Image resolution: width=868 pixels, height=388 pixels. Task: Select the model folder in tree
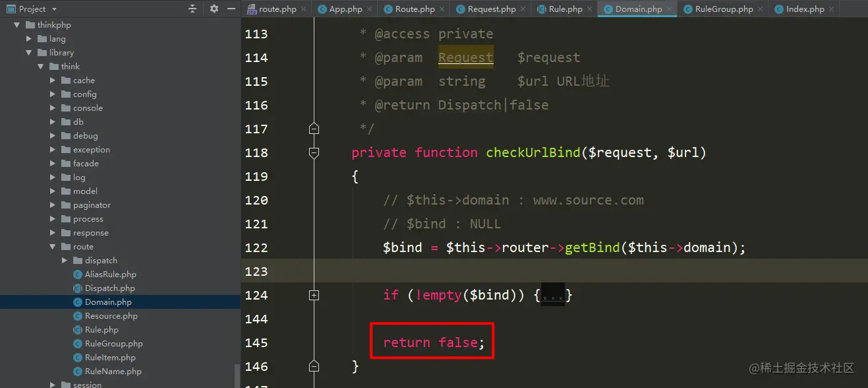tap(85, 191)
